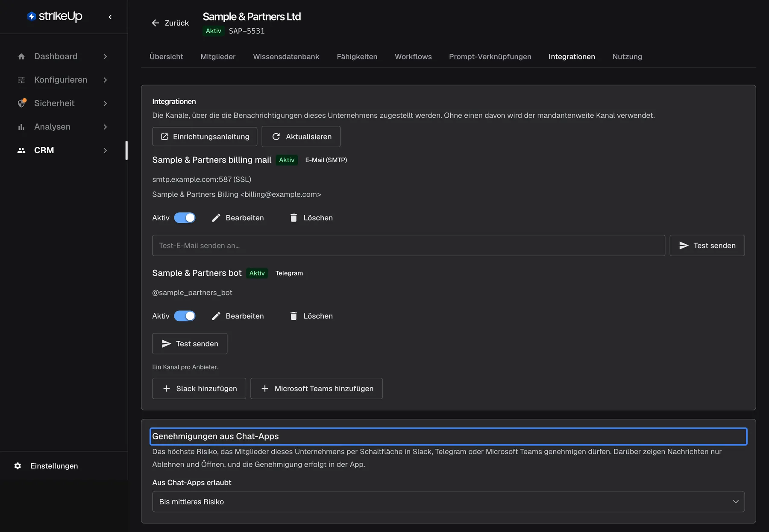Send test email with Test senden

point(707,246)
